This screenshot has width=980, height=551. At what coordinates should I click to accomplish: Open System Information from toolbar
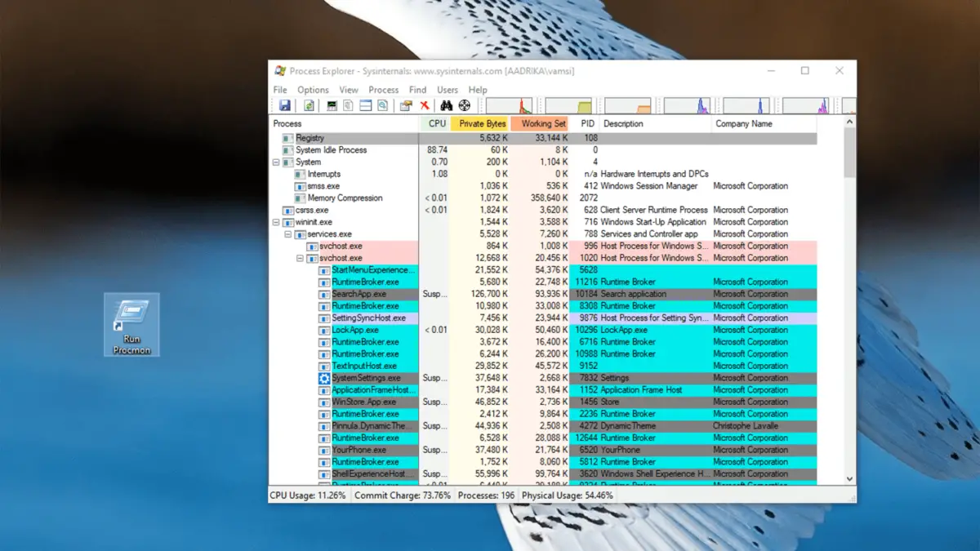[x=332, y=105]
